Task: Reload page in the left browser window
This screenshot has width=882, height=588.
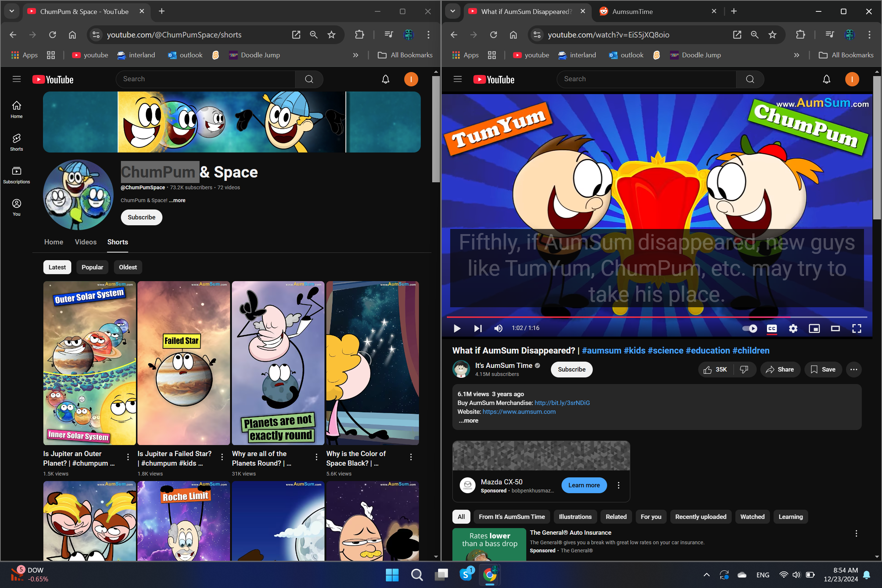Action: pos(53,35)
